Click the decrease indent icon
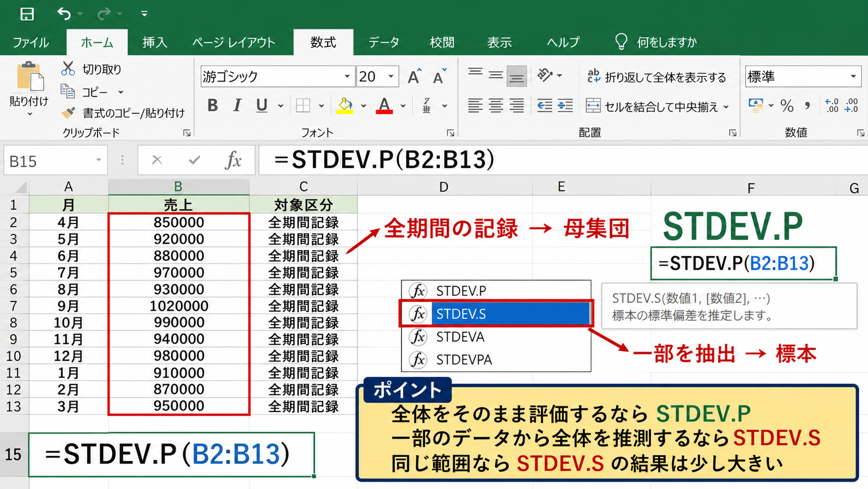The width and height of the screenshot is (868, 489). pyautogui.click(x=545, y=106)
